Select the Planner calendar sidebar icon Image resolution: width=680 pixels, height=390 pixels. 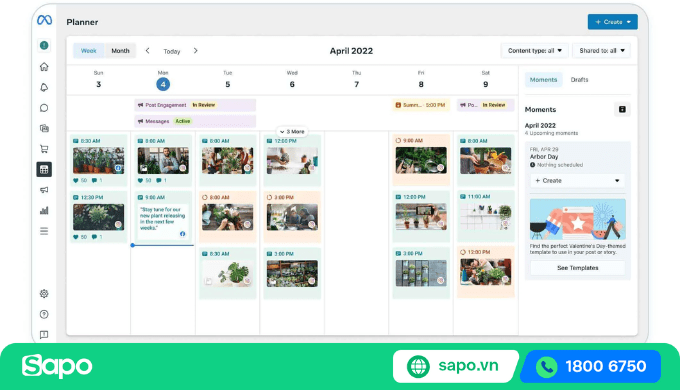pyautogui.click(x=44, y=170)
